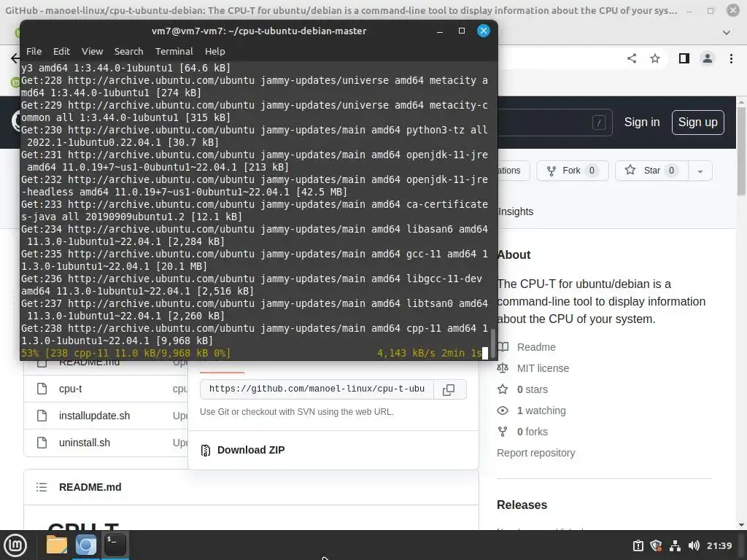The width and height of the screenshot is (747, 560).
Task: Click the Sign in link on GitHub
Action: point(642,122)
